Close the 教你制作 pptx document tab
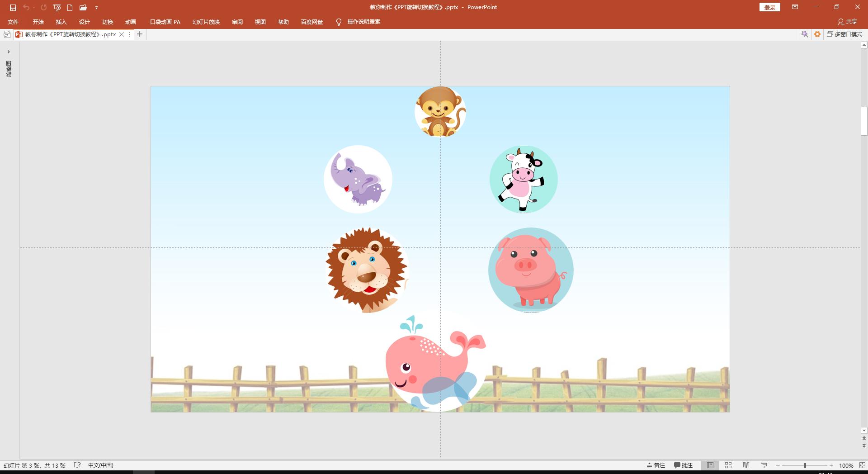The height and width of the screenshot is (474, 868). 122,34
